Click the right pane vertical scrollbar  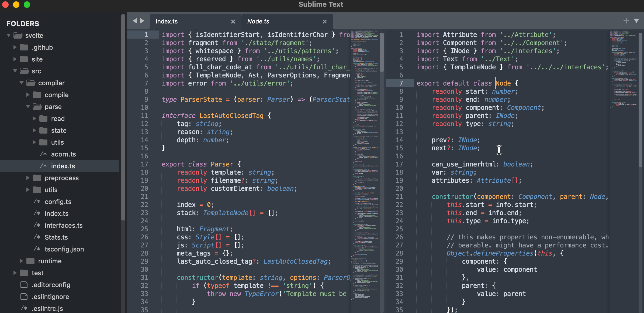(x=640, y=100)
